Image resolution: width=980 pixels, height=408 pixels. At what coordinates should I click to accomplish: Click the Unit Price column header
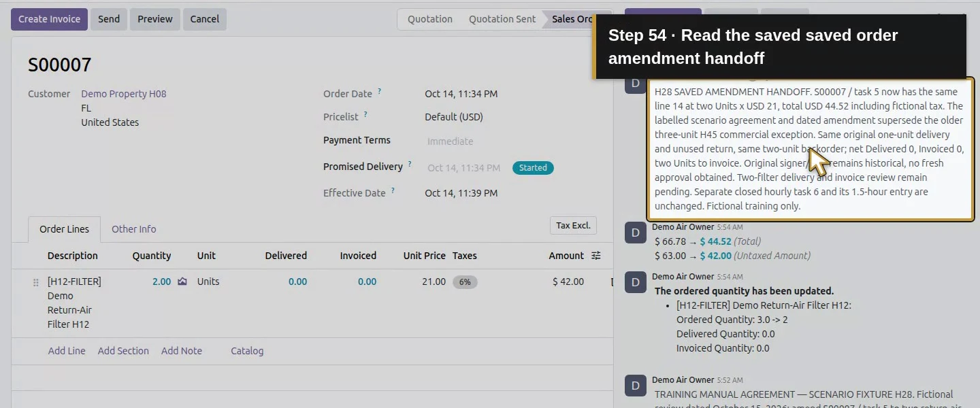click(425, 256)
